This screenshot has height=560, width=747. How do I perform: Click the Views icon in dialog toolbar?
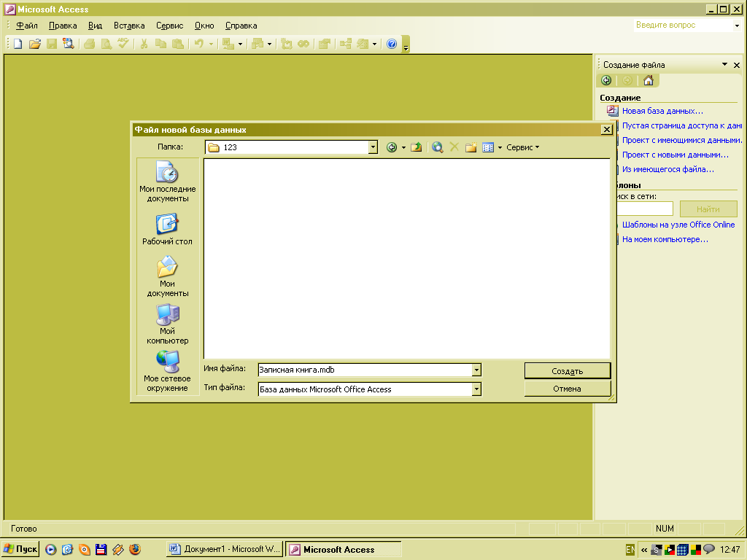(488, 147)
